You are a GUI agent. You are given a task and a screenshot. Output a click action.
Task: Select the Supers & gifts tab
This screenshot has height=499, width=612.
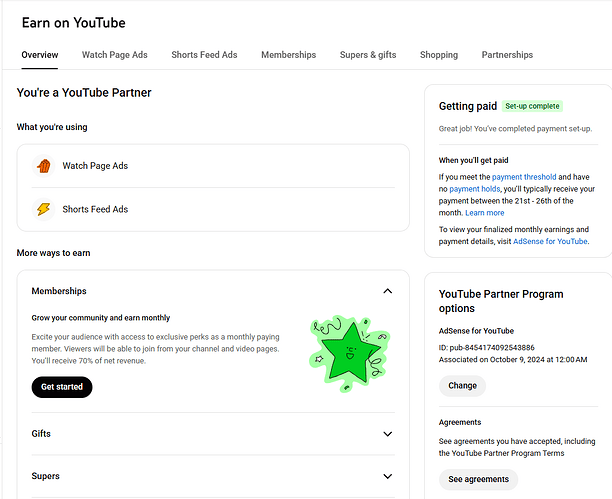368,55
